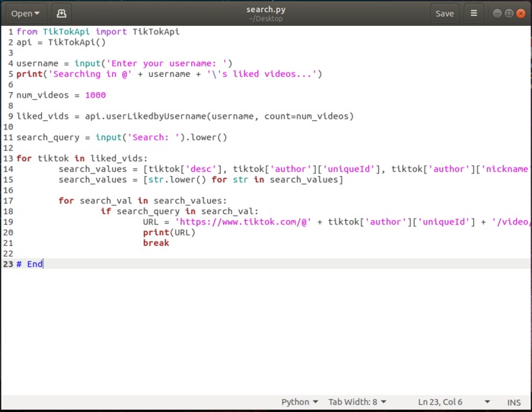Click the search_query input line
532x412 pixels.
pyautogui.click(x=121, y=137)
